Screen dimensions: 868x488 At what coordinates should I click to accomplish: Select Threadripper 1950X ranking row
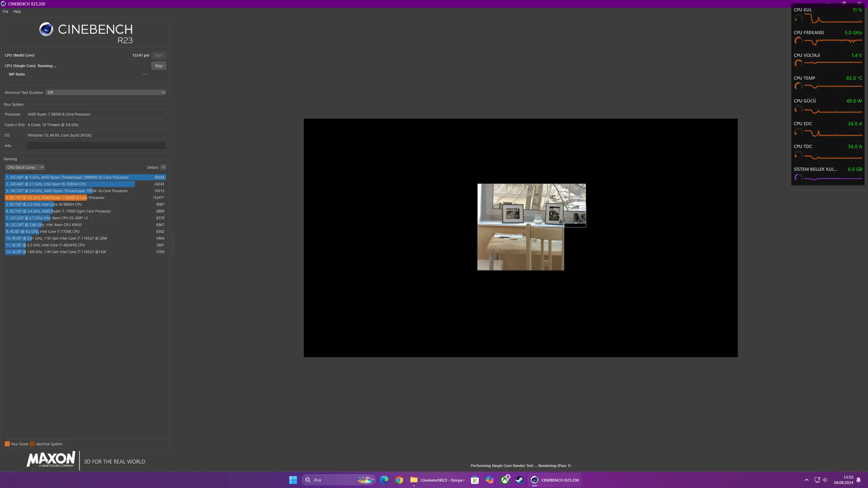[x=85, y=191]
